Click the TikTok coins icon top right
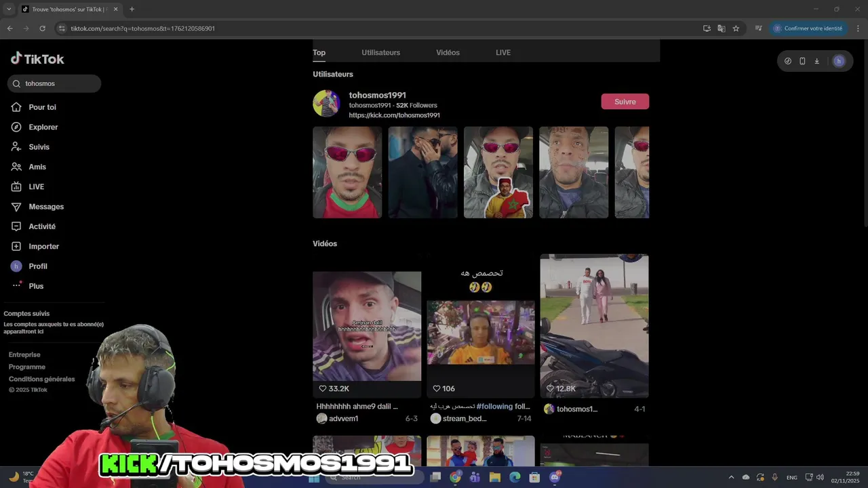This screenshot has width=868, height=488. point(787,61)
